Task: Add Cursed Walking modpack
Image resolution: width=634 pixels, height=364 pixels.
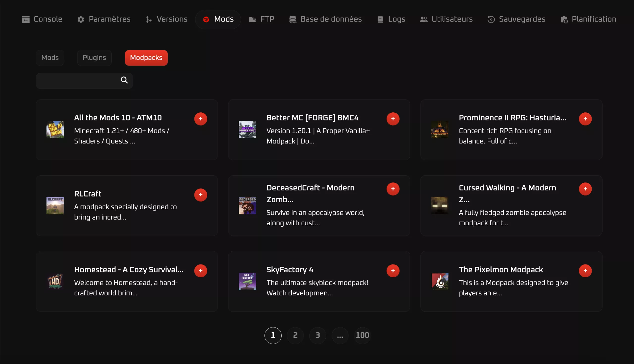Action: [585, 189]
